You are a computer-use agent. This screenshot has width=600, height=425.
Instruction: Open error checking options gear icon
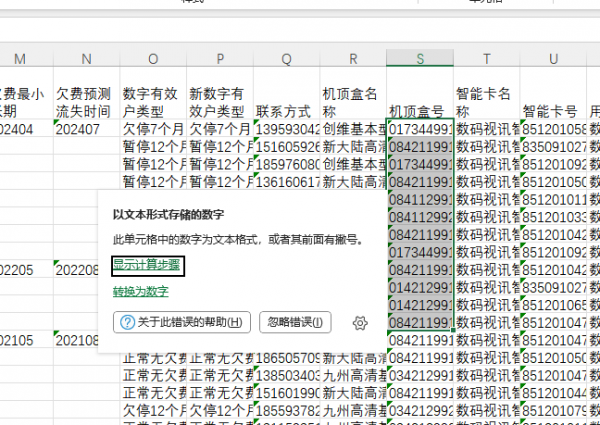point(360,323)
